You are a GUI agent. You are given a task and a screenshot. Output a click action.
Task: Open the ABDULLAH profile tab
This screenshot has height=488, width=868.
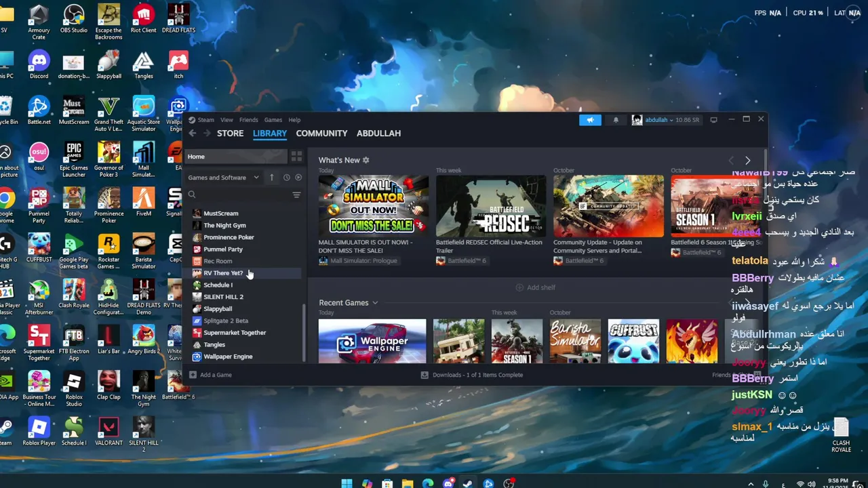378,134
